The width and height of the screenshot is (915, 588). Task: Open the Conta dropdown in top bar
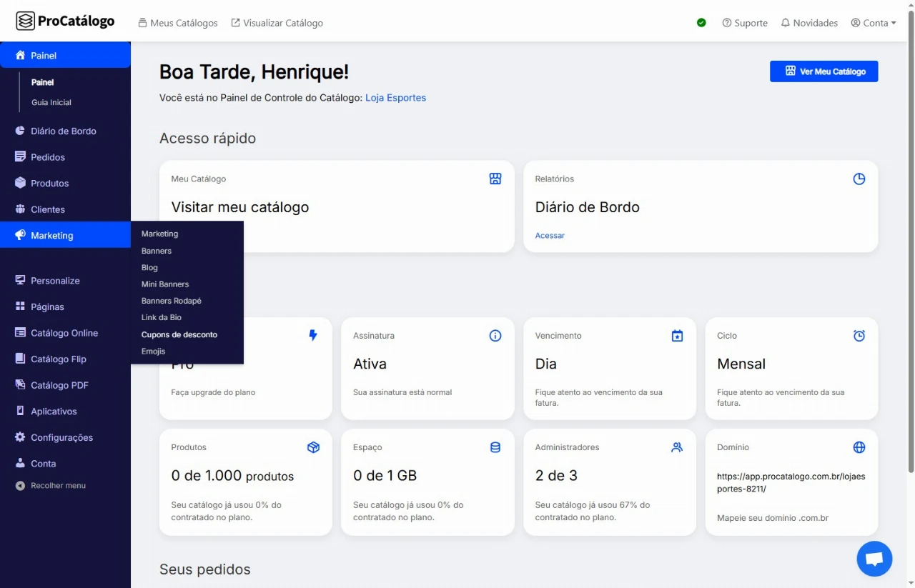(874, 23)
